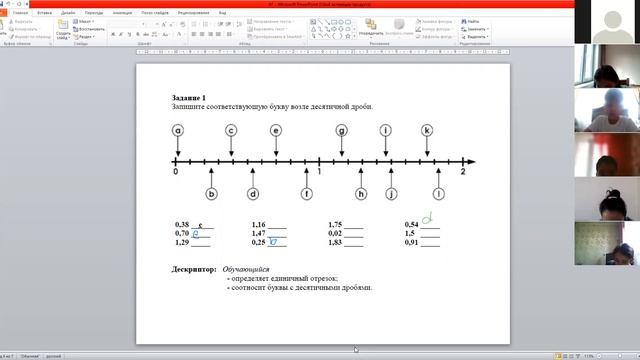Select the top participant avatar thumbnail

coord(613,22)
